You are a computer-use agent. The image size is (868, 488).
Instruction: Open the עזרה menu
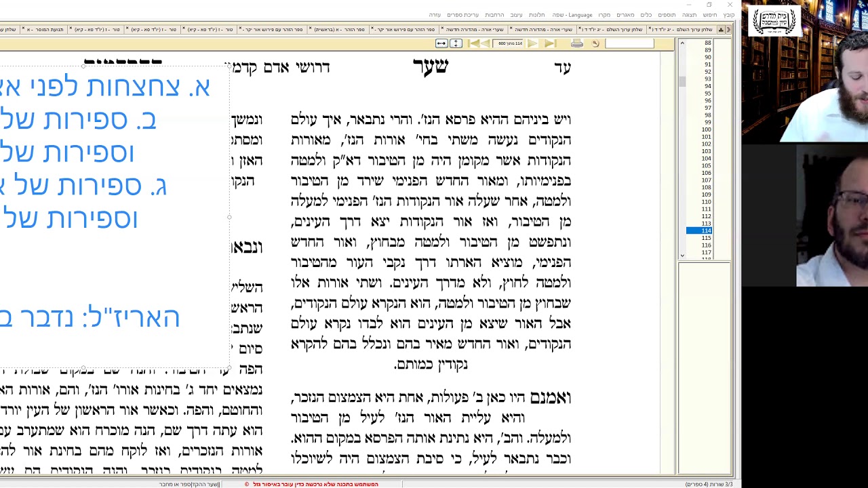point(435,15)
